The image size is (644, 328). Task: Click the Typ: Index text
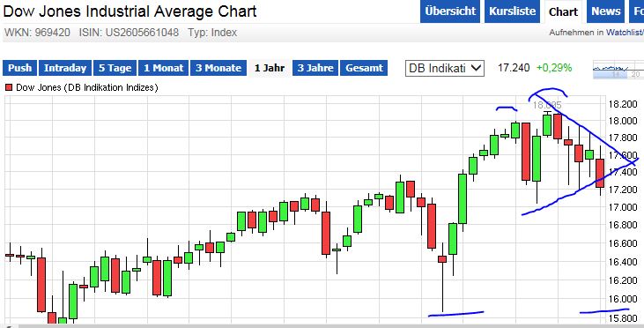tap(212, 33)
